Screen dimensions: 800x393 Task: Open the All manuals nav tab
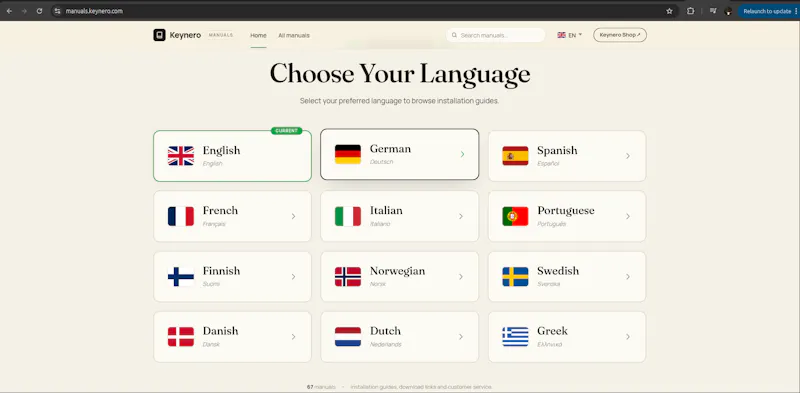(x=294, y=35)
